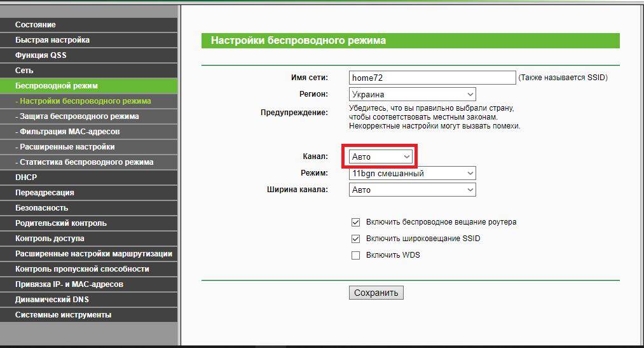Open the DHCP menu section
This screenshot has width=644, height=348.
pos(26,177)
